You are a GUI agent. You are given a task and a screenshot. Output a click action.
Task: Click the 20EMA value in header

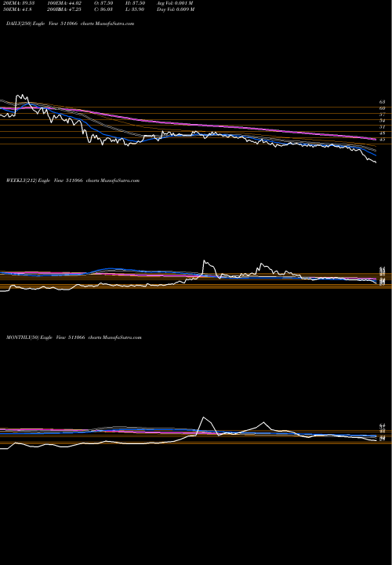click(18, 3)
